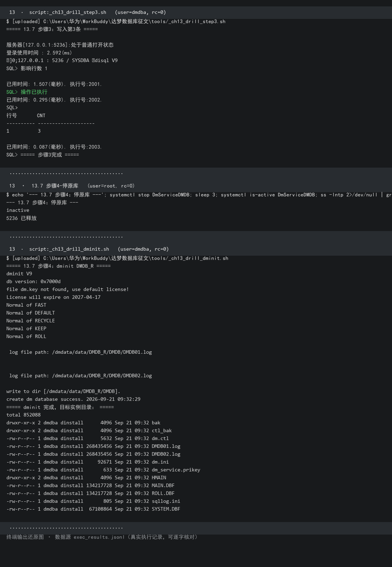Select the line with 执行号:2001
This screenshot has height=567, width=392.
[54, 84]
